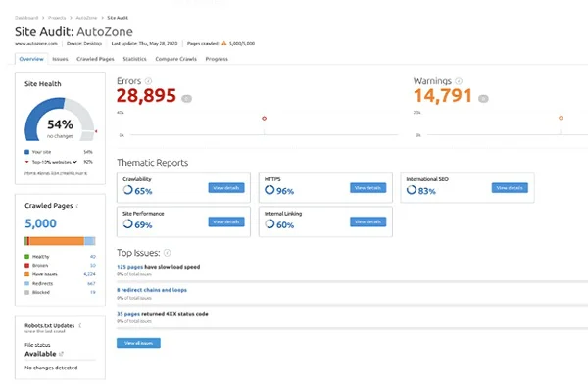Open the Compare Crawls tab
The image size is (588, 392).
point(175,59)
